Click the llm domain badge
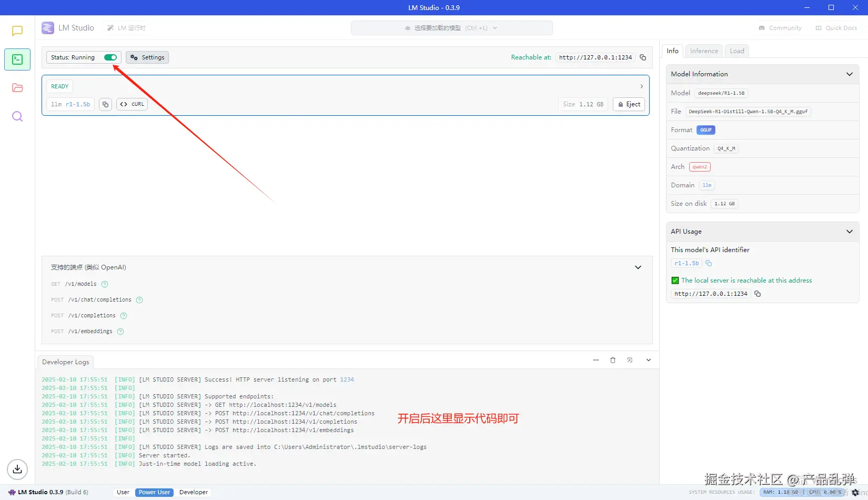This screenshot has height=500, width=868. [x=707, y=185]
